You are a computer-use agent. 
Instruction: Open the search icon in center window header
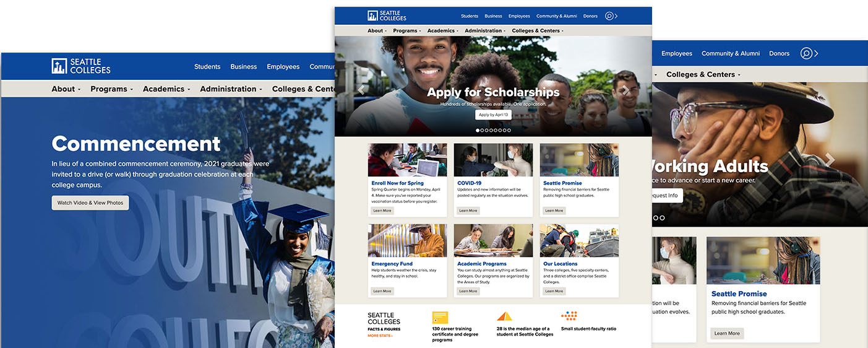(x=609, y=16)
